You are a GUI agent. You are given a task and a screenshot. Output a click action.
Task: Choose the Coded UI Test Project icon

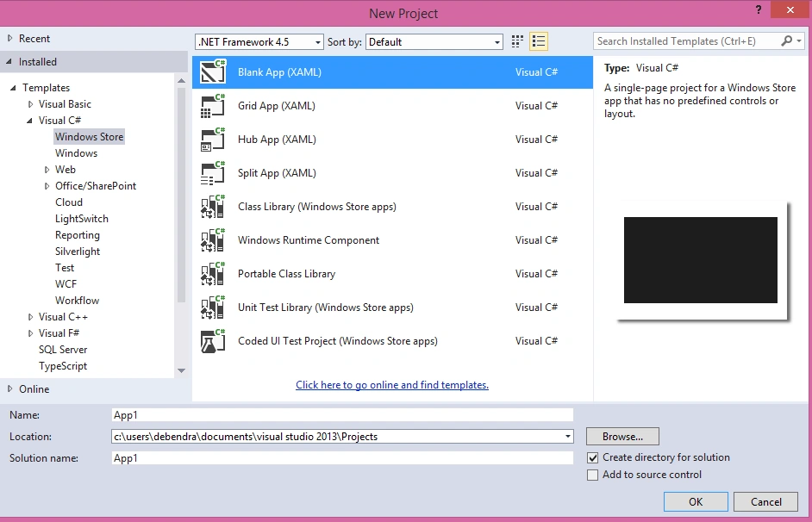pyautogui.click(x=213, y=341)
